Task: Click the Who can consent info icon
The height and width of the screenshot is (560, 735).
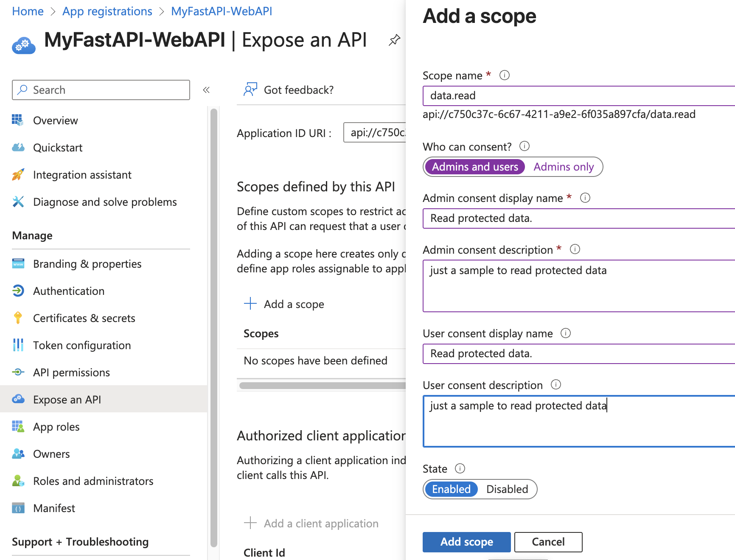Action: click(x=525, y=146)
